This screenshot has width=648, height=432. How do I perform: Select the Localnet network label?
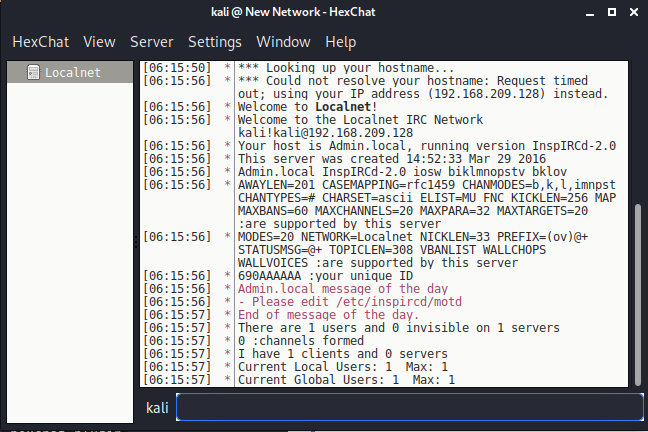tap(73, 72)
